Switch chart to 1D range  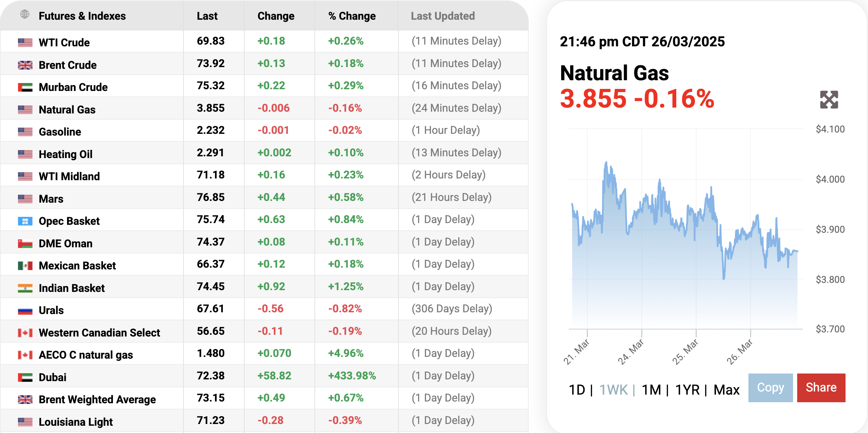click(577, 390)
